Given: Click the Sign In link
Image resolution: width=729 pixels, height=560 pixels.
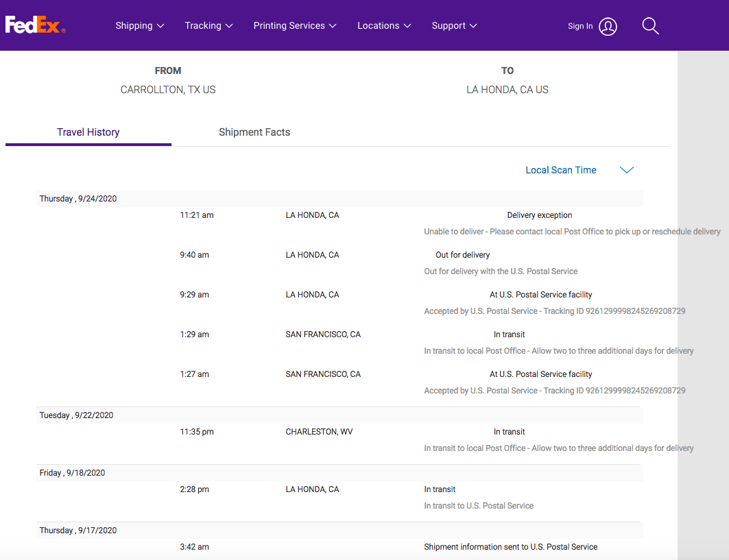Looking at the screenshot, I should point(580,26).
